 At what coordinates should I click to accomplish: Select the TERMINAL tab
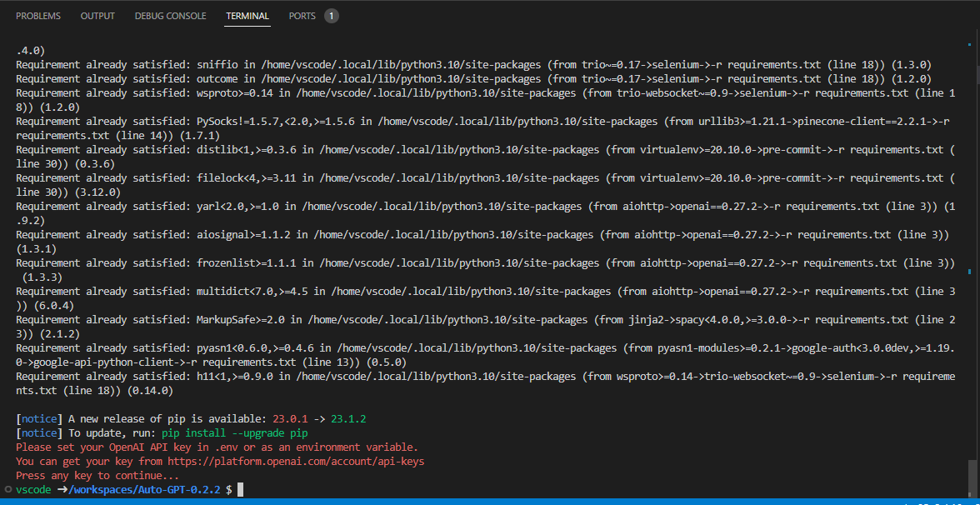point(247,15)
